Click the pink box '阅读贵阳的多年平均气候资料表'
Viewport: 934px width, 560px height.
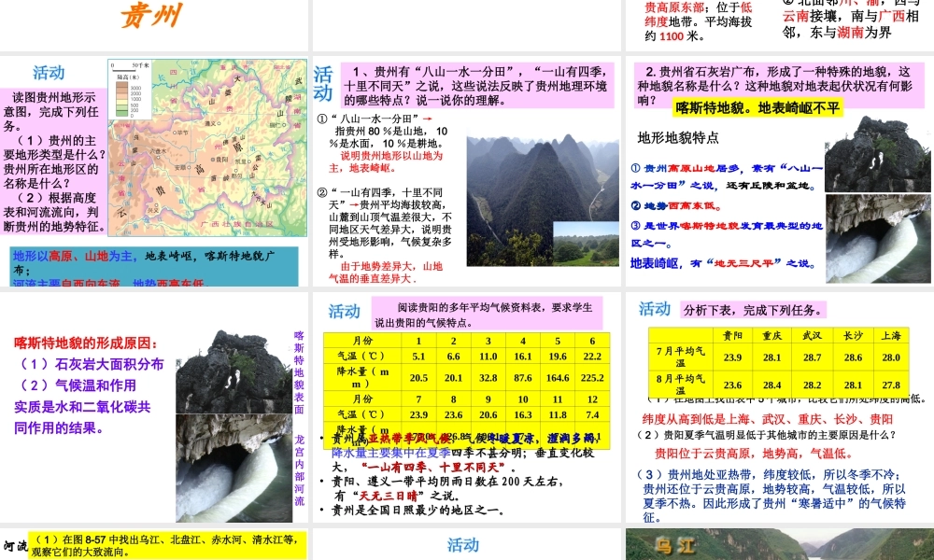488,315
